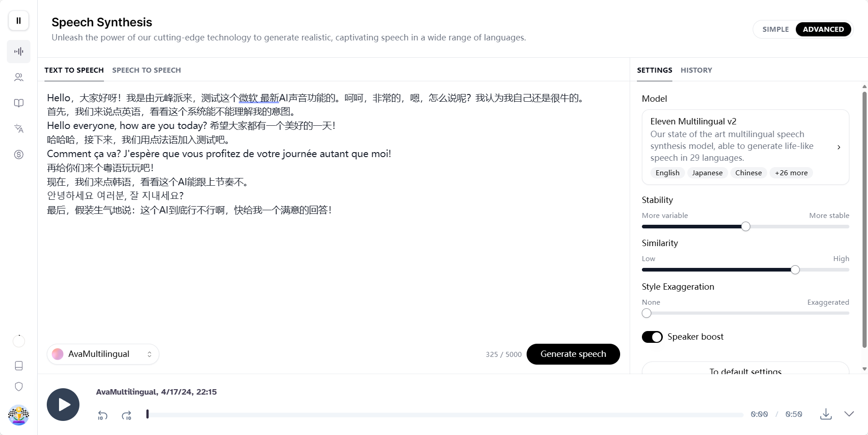Click the settings panel vertical scrollbar

click(x=864, y=220)
